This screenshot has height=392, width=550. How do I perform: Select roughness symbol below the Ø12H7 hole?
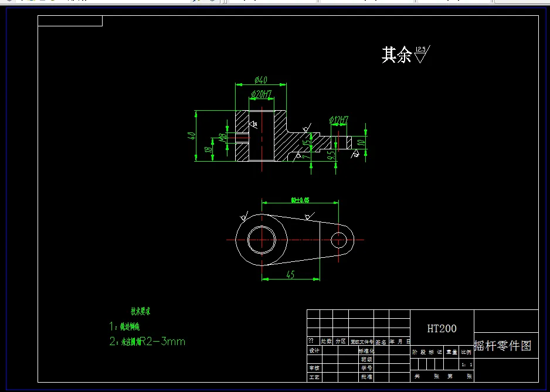(x=355, y=154)
